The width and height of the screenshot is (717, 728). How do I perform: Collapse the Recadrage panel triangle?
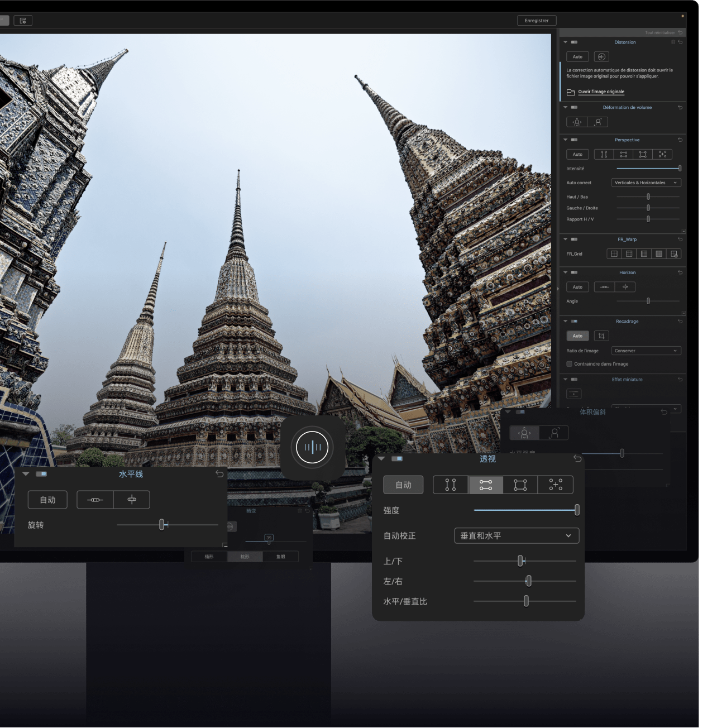click(x=565, y=322)
